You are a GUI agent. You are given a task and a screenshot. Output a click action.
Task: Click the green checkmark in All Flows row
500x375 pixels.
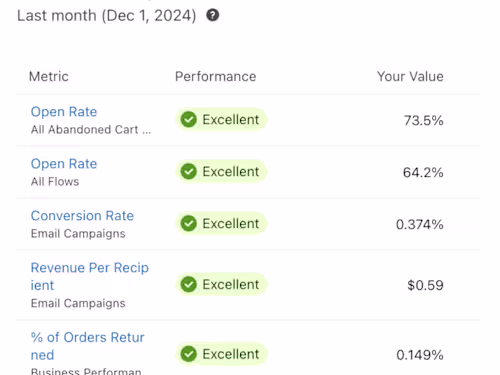(x=189, y=171)
